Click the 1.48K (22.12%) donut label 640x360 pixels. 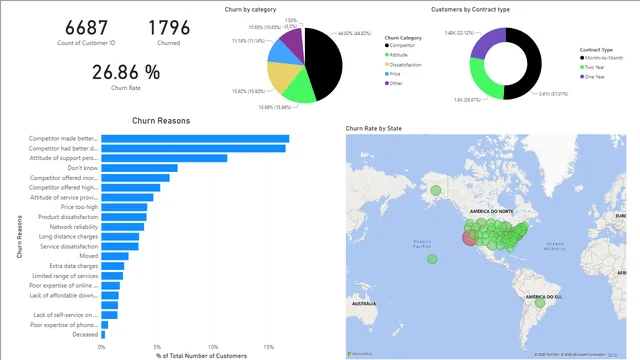coord(459,33)
